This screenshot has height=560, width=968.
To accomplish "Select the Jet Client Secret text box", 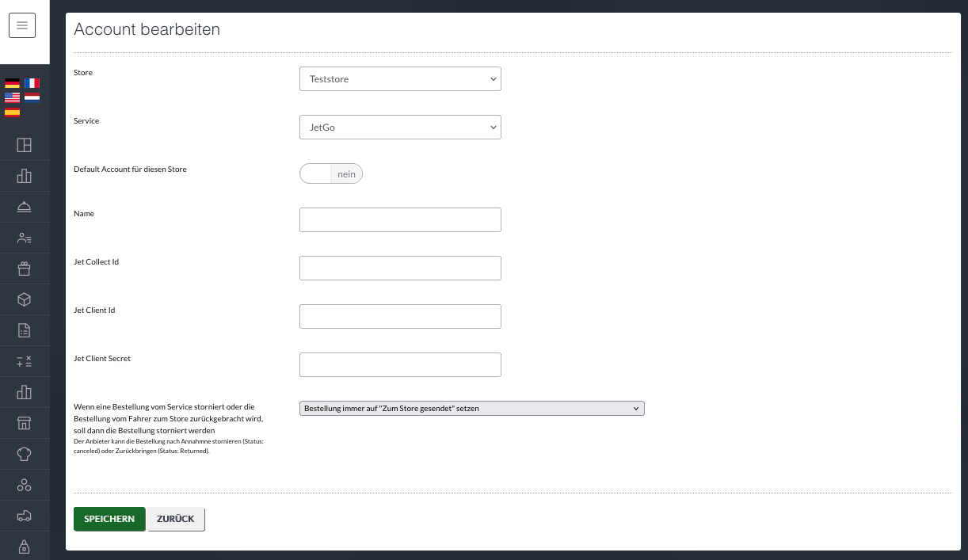I will [x=400, y=364].
